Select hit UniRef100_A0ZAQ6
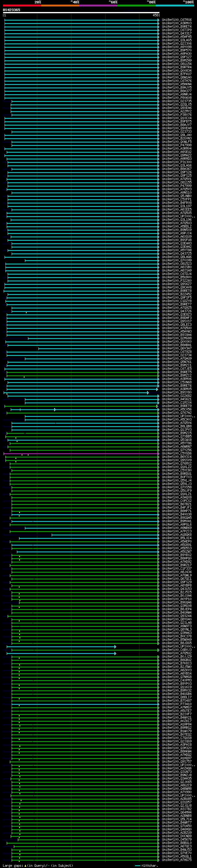The width and height of the screenshot is (197, 868). 176,769
